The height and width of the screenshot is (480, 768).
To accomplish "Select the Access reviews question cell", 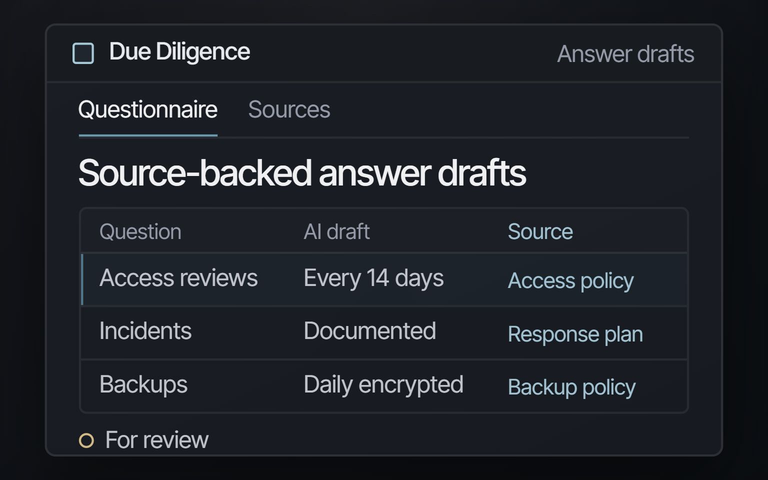I will click(178, 278).
